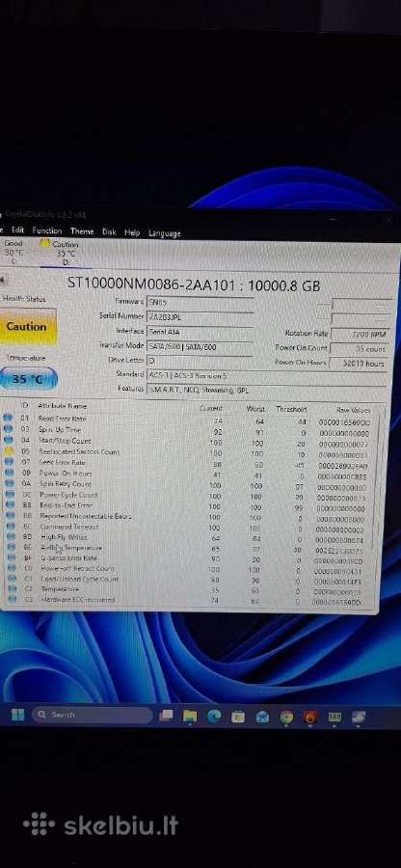Viewport: 401px width, 868px height.
Task: Click the Interface field Serial ATA
Action: pos(200,331)
